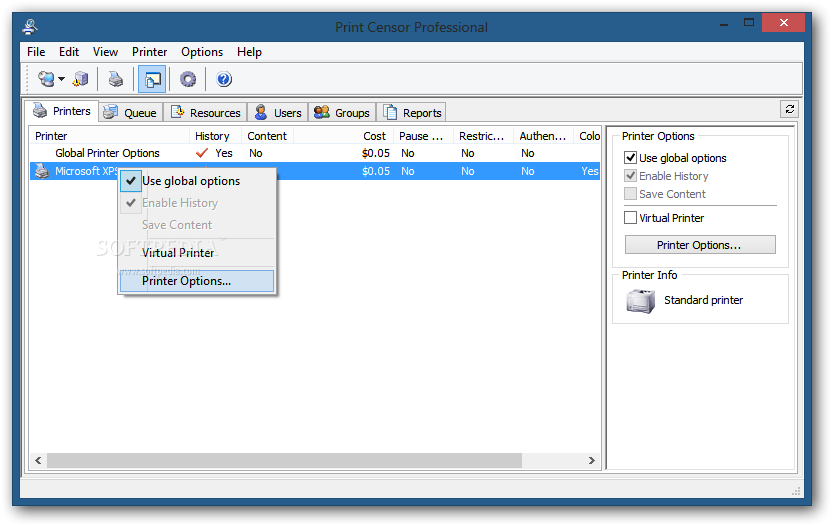Click the Standard printer label
Screen dimensions: 832x526
703,300
